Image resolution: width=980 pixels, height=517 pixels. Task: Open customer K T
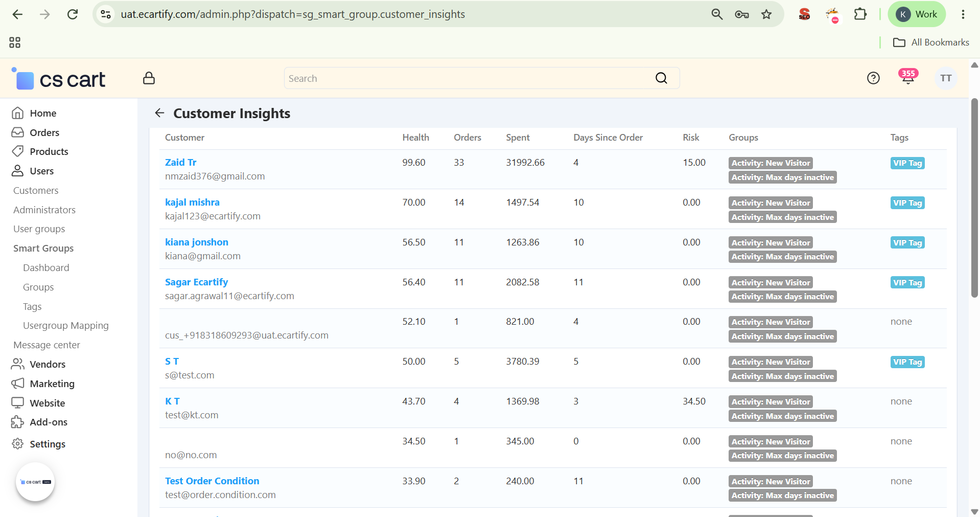172,401
